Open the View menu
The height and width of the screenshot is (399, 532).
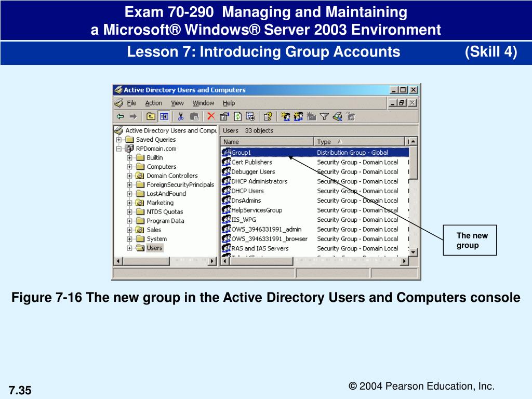[x=177, y=103]
